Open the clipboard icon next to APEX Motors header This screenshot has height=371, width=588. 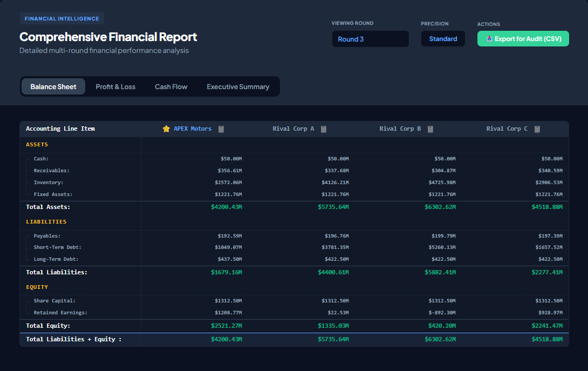(x=221, y=129)
